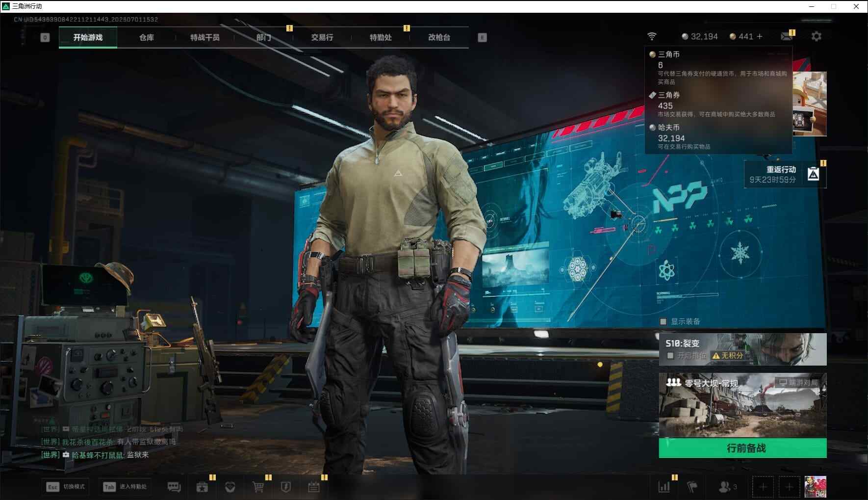Open the calendar events icon
Image resolution: width=868 pixels, height=500 pixels.
[314, 487]
